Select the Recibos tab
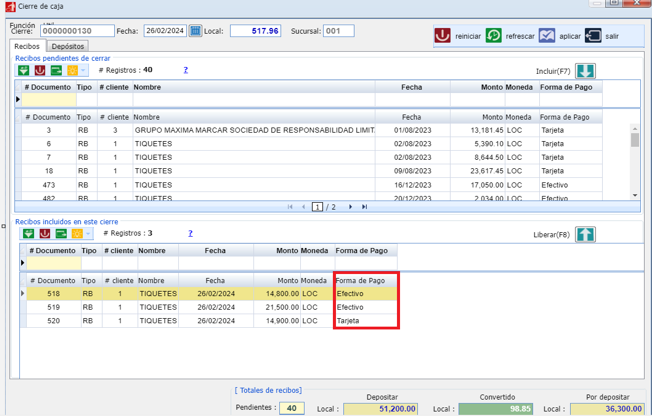The width and height of the screenshot is (658, 419). pos(27,46)
